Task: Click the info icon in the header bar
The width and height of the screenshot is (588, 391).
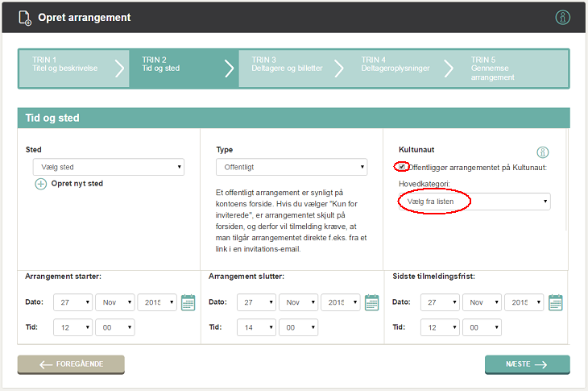Action: [x=562, y=17]
